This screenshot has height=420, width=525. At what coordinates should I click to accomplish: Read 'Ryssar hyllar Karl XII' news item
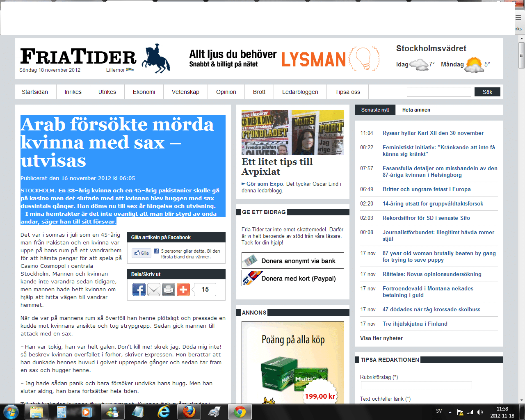click(433, 133)
